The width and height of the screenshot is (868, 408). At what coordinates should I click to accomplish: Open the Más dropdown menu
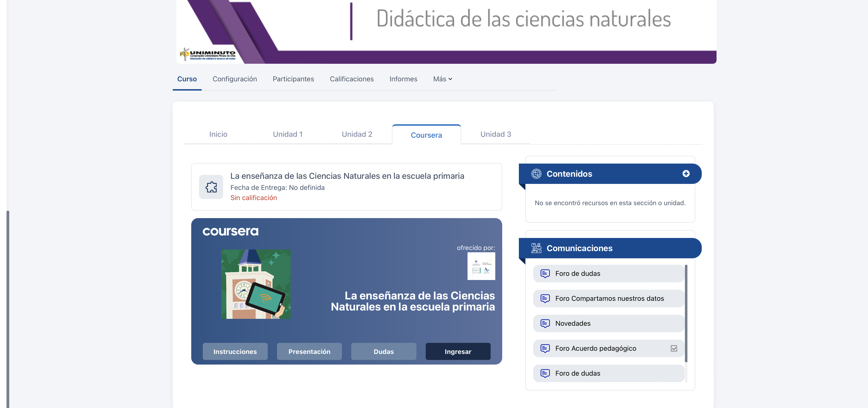point(442,79)
